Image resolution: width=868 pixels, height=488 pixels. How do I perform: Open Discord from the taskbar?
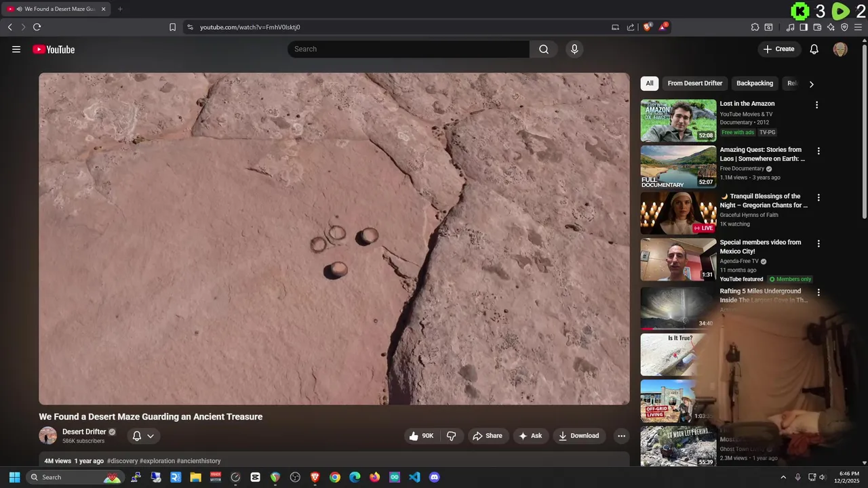pos(434,477)
